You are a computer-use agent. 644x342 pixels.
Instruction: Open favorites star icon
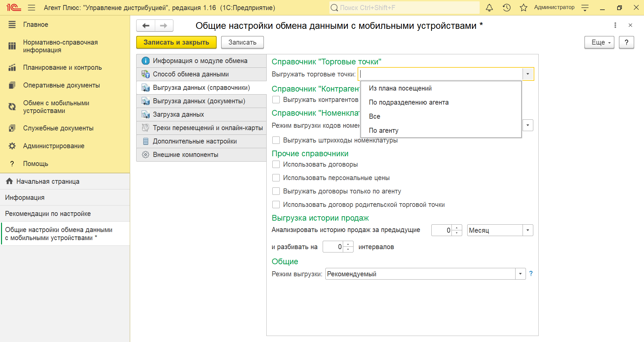pos(523,8)
